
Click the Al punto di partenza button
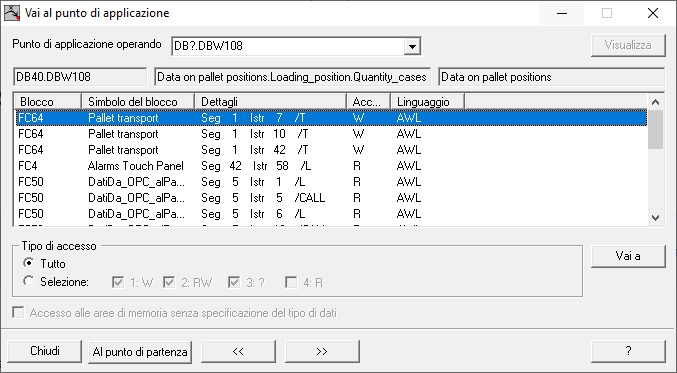tap(140, 351)
